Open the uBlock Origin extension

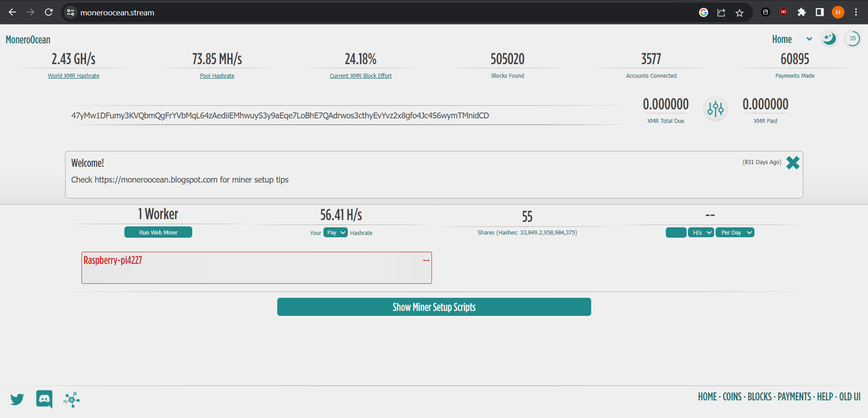pos(783,12)
